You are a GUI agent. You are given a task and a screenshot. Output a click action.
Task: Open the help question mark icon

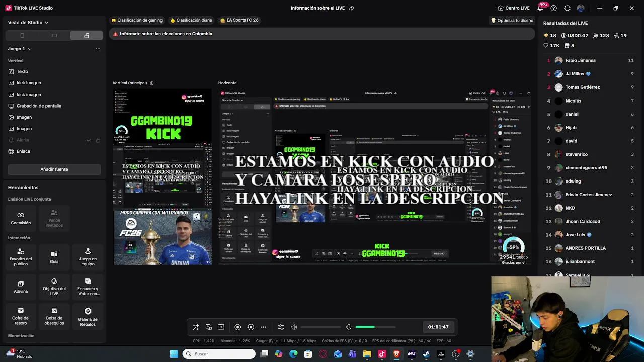point(554,8)
